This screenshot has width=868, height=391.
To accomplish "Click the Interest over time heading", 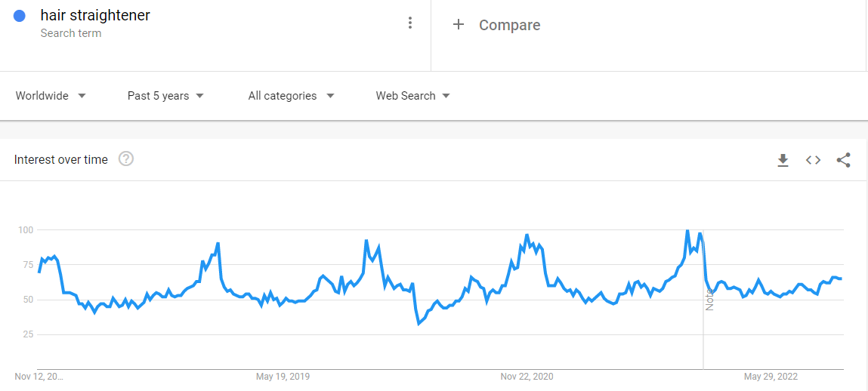I will pyautogui.click(x=61, y=159).
